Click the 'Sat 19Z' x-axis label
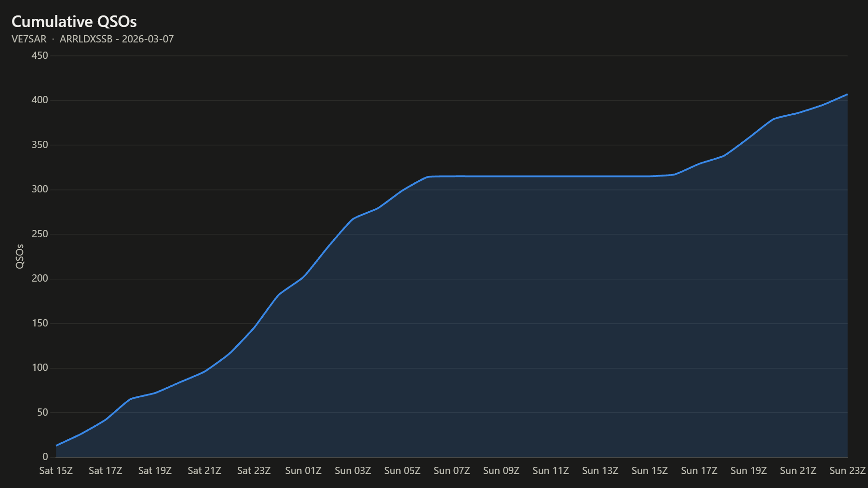This screenshot has height=488, width=868. (x=155, y=471)
